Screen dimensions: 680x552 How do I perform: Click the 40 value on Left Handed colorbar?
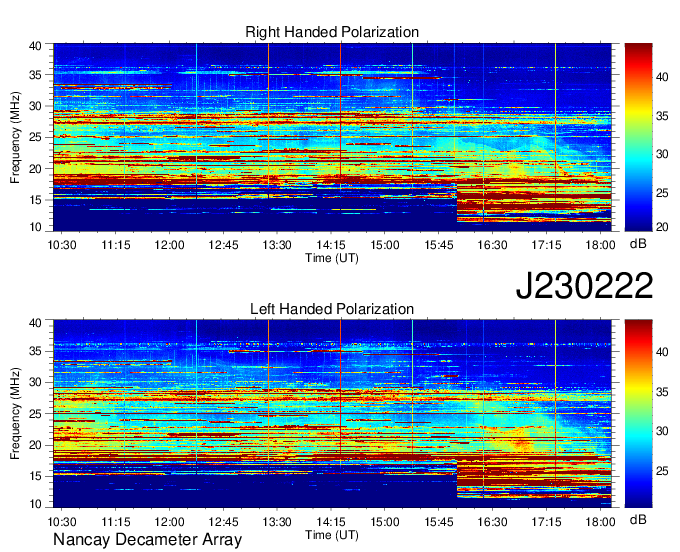click(662, 352)
